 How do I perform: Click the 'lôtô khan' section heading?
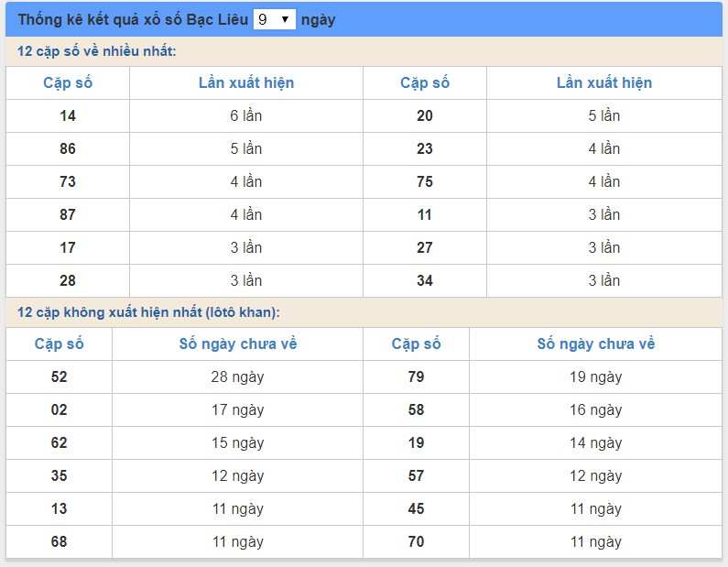click(x=148, y=312)
